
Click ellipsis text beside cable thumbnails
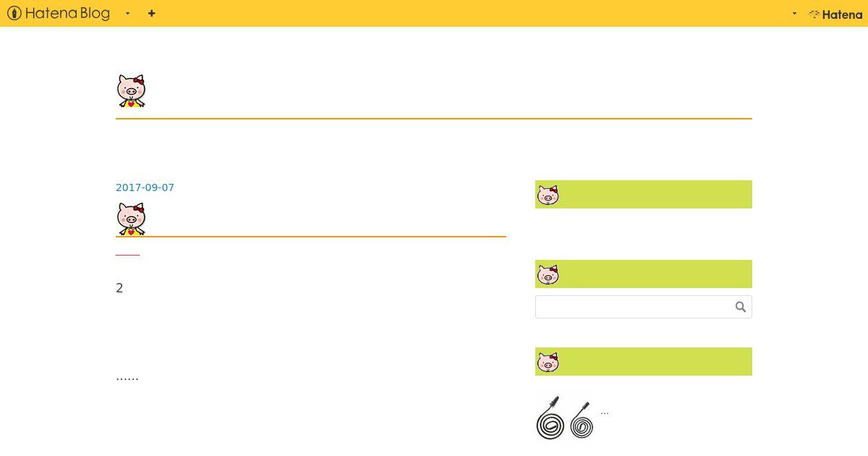click(605, 412)
